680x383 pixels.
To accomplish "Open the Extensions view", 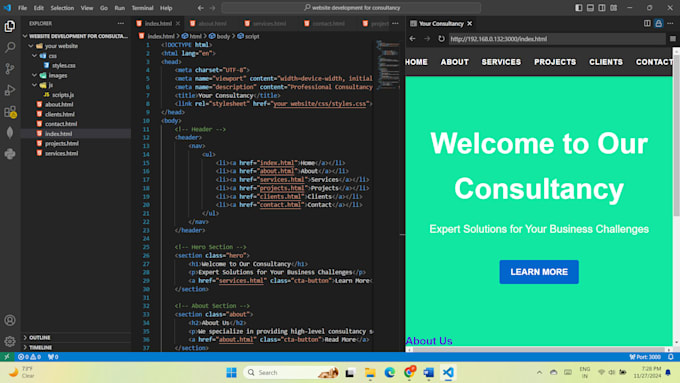I will 10,111.
